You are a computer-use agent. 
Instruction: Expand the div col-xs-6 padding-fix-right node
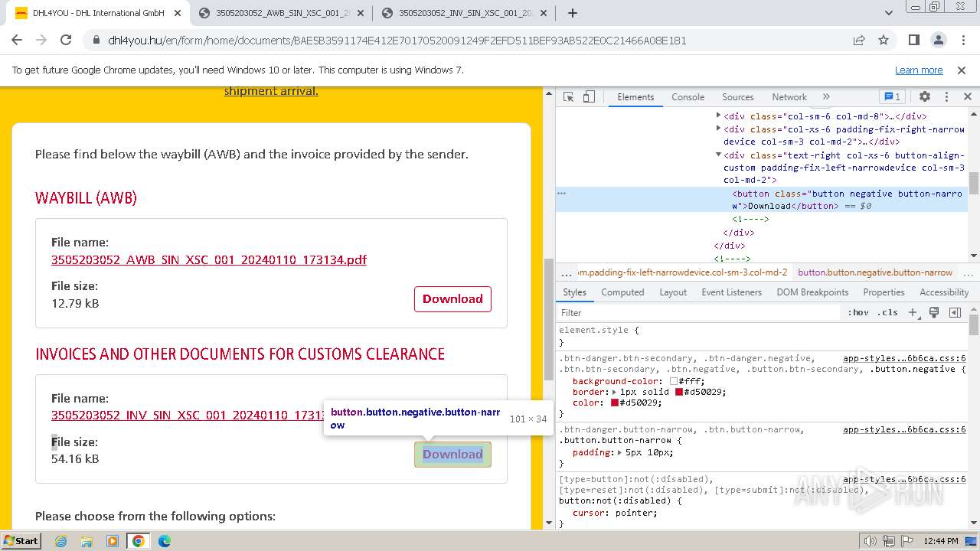pyautogui.click(x=718, y=129)
